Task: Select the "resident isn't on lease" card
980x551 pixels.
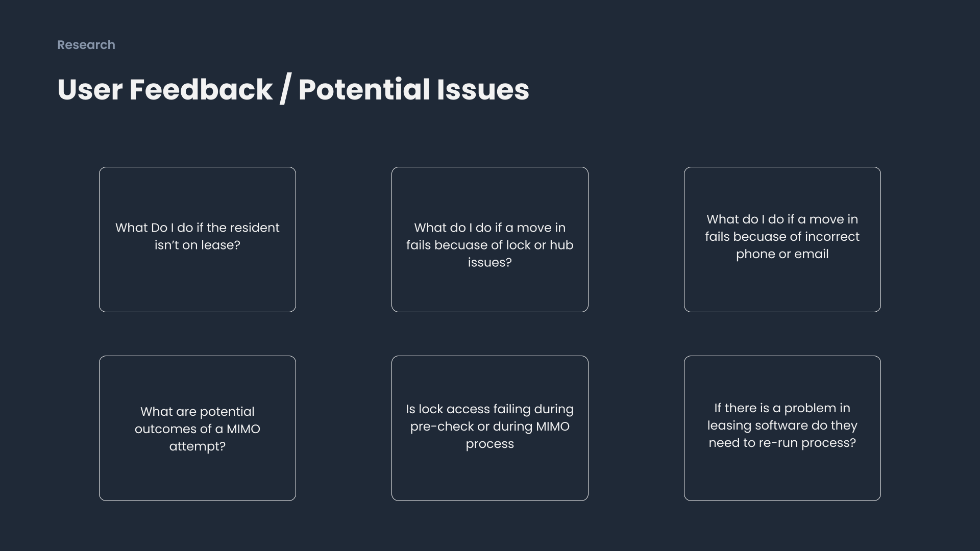Action: [x=197, y=239]
